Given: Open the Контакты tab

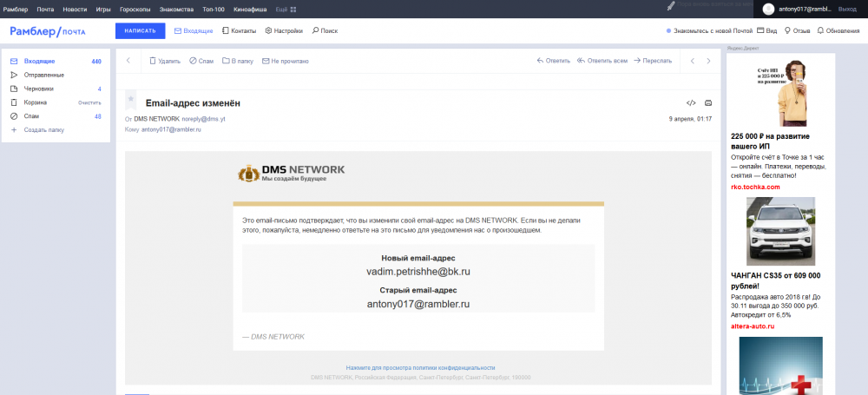Looking at the screenshot, I should pyautogui.click(x=239, y=30).
